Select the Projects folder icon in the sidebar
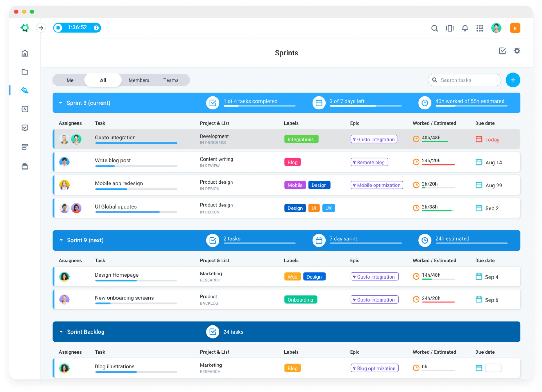Screen dimensions: 542x392 tap(25, 72)
